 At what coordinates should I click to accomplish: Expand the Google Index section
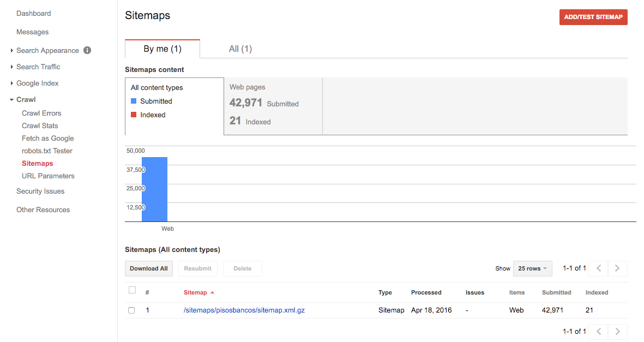[37, 83]
